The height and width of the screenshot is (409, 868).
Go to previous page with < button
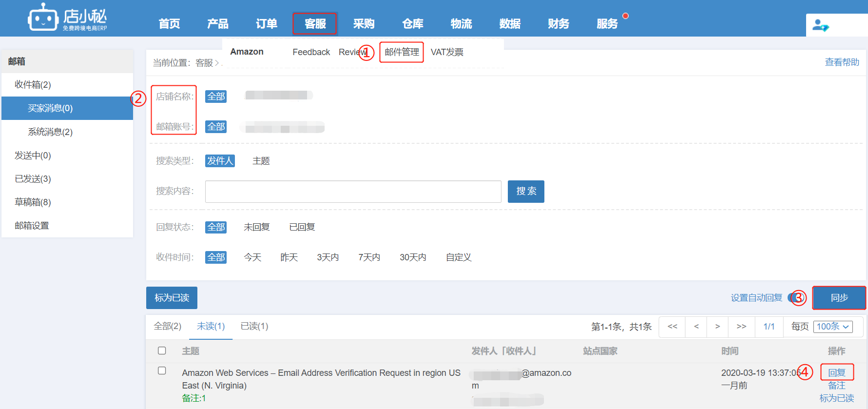click(x=696, y=327)
